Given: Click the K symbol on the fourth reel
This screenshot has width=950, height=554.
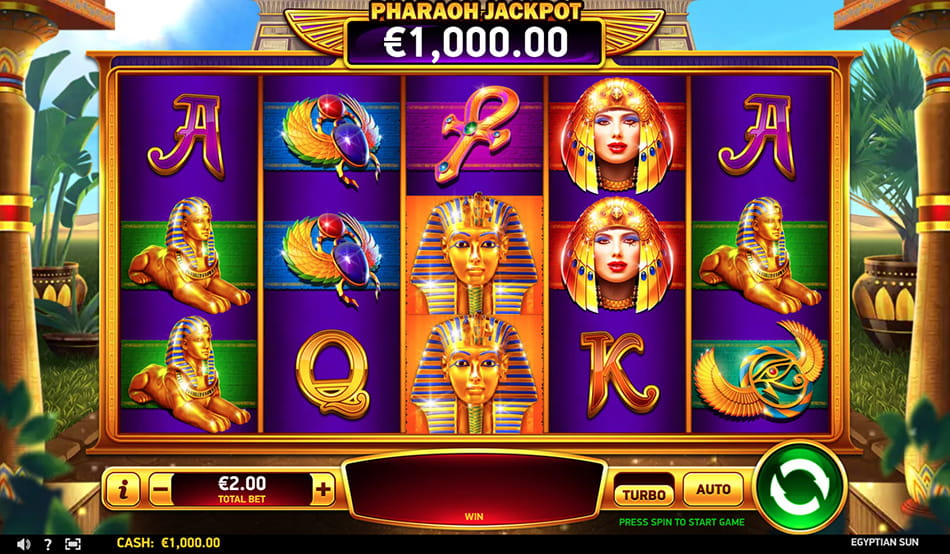Looking at the screenshot, I should click(x=618, y=374).
